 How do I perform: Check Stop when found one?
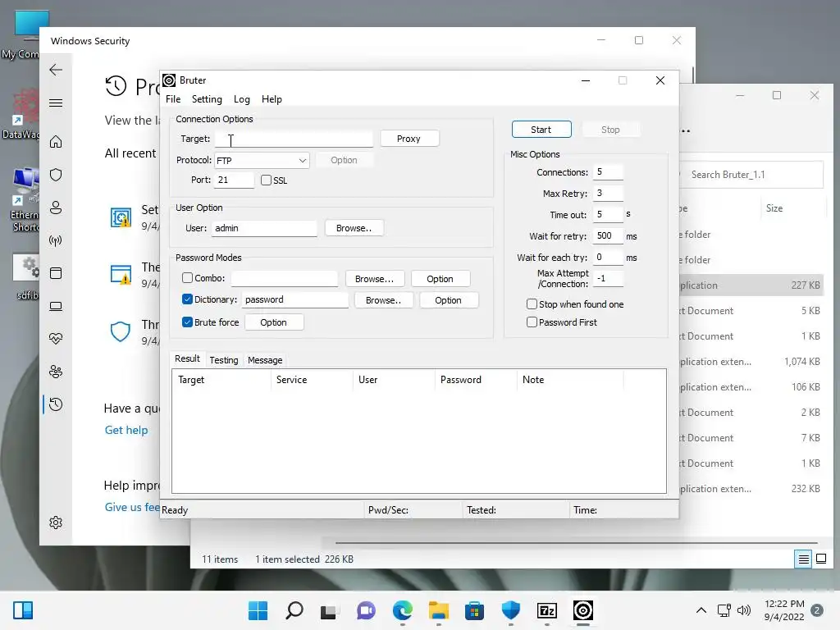[532, 304]
